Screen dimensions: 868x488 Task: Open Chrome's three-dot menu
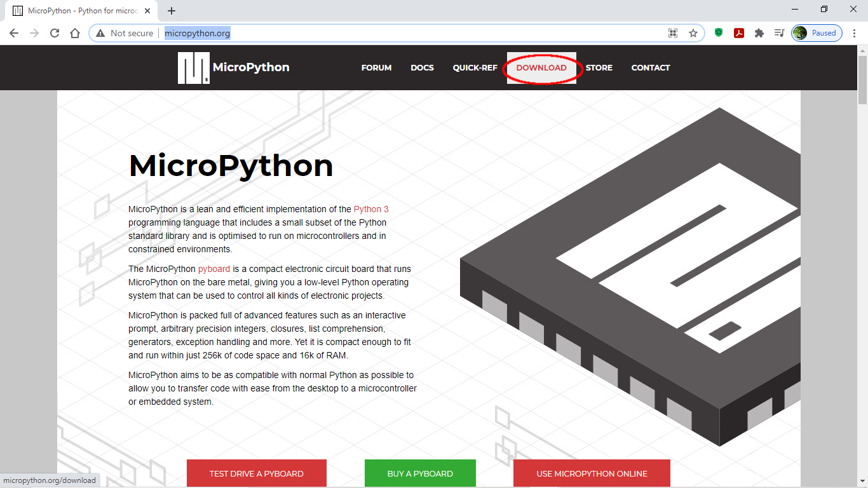pyautogui.click(x=854, y=32)
